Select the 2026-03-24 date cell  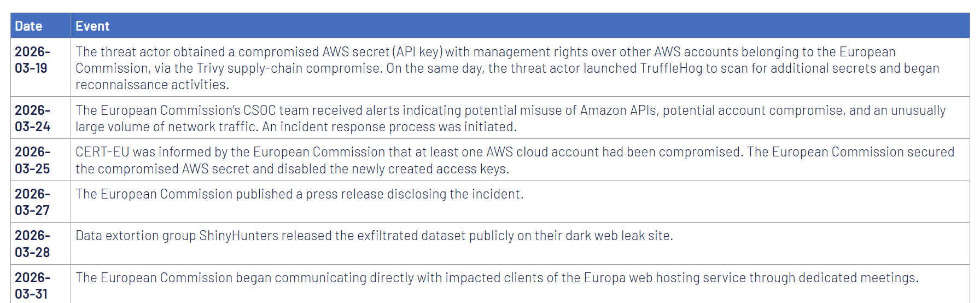[x=32, y=118]
